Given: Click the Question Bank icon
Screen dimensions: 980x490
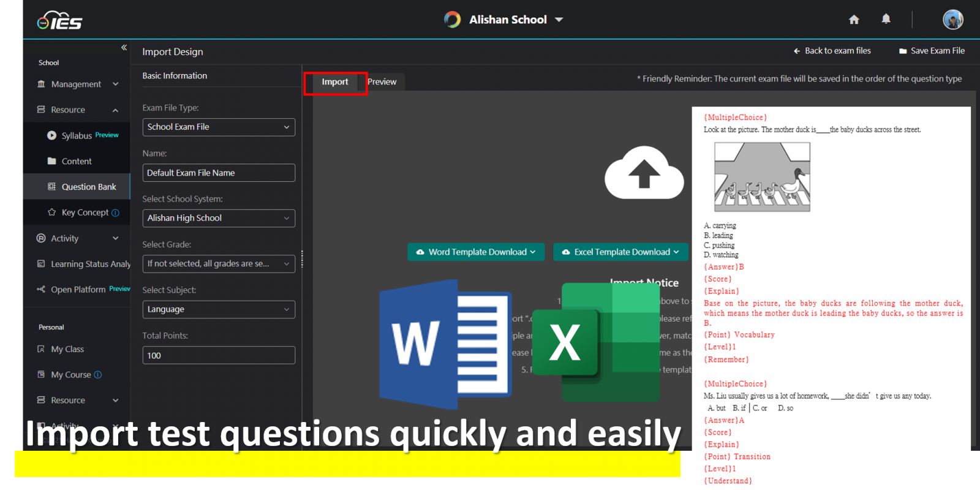Looking at the screenshot, I should [52, 187].
